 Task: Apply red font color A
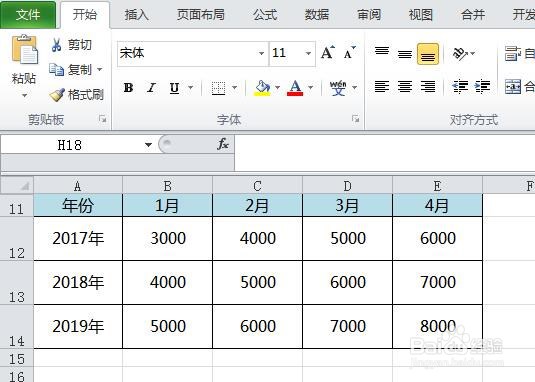tap(295, 88)
